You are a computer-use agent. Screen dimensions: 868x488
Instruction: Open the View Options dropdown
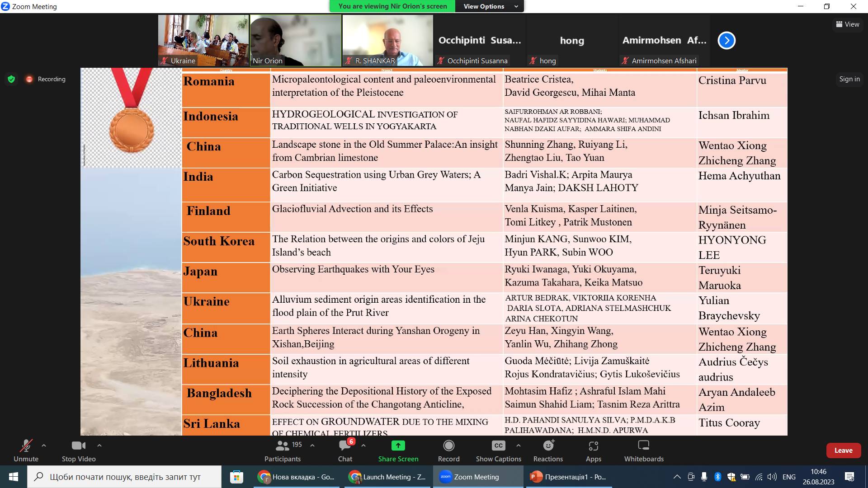490,6
